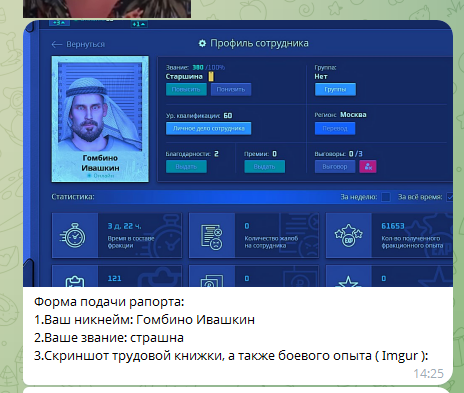Screen dimensions: 464x393
Task: Click the Понизить demotion button
Action: (231, 89)
